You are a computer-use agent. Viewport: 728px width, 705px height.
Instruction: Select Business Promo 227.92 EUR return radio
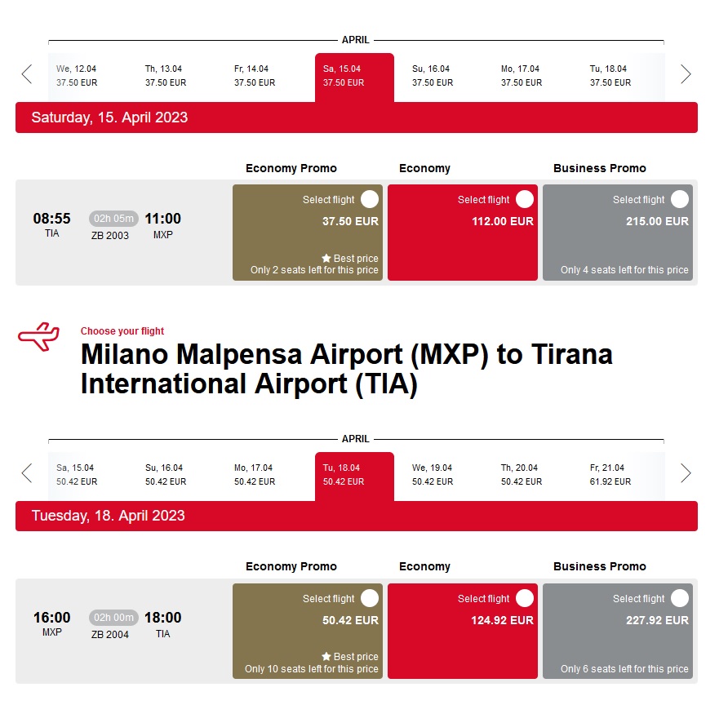click(x=680, y=598)
